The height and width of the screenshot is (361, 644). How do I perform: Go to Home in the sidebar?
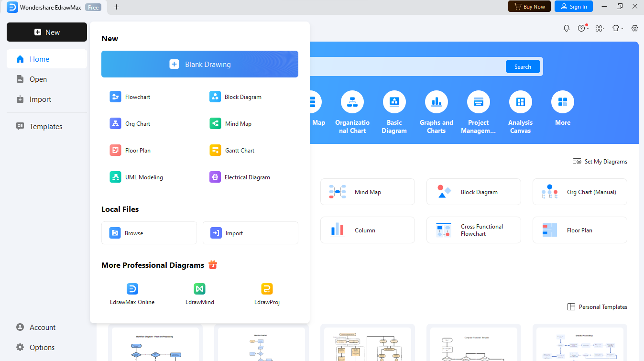click(47, 59)
